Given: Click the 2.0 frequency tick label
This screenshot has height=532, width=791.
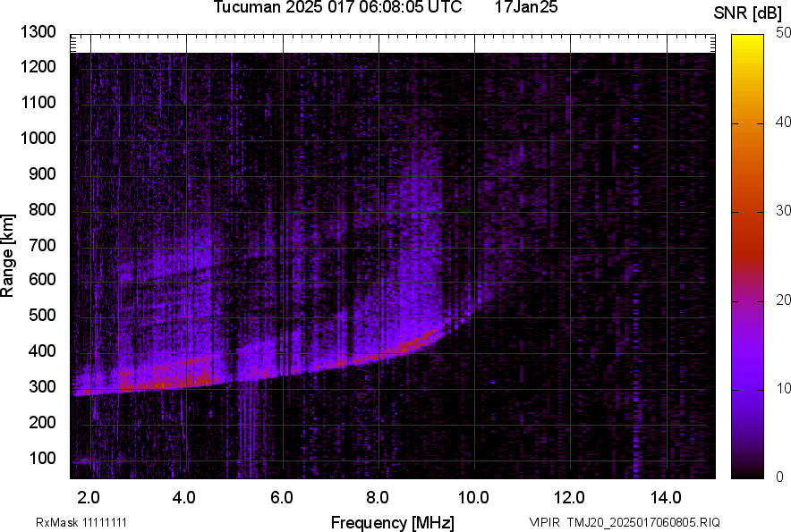Looking at the screenshot, I should 89,497.
